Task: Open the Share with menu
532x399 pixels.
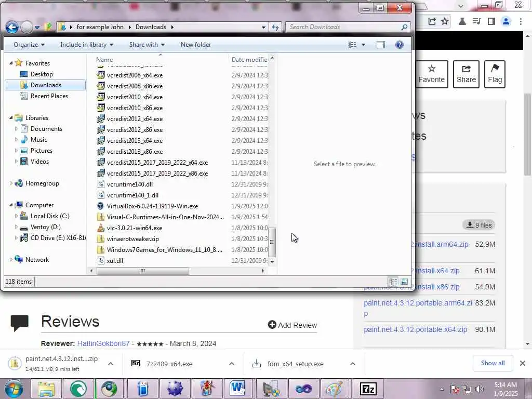Action: click(147, 45)
